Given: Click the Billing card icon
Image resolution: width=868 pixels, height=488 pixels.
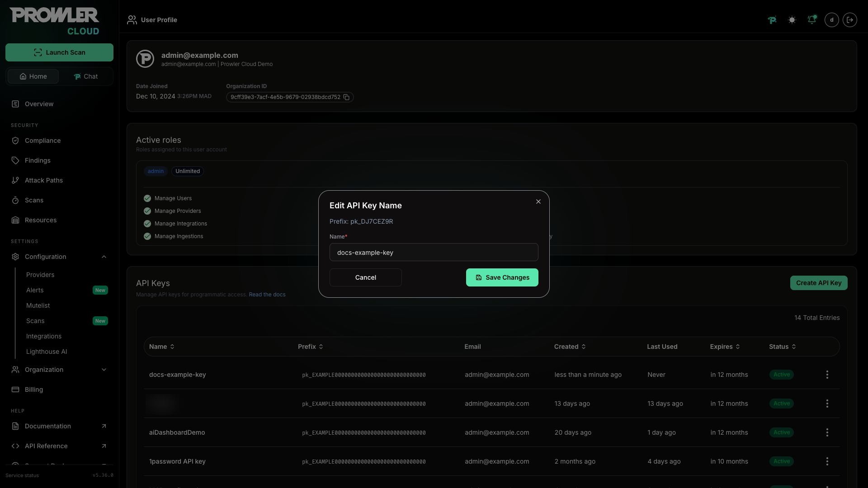Looking at the screenshot, I should click(x=15, y=389).
